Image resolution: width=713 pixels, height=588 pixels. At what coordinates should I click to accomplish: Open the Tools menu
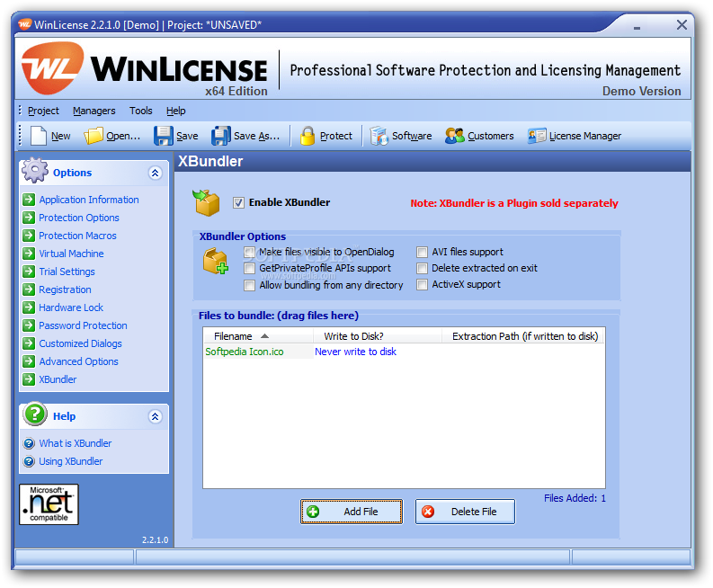tap(141, 111)
